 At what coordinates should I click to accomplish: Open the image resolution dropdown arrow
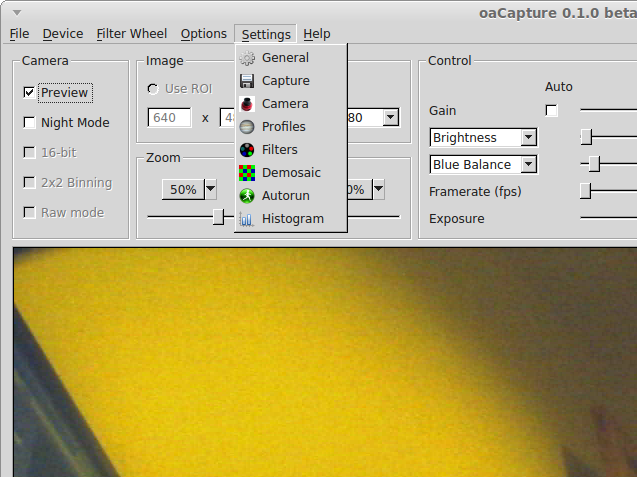(x=390, y=117)
